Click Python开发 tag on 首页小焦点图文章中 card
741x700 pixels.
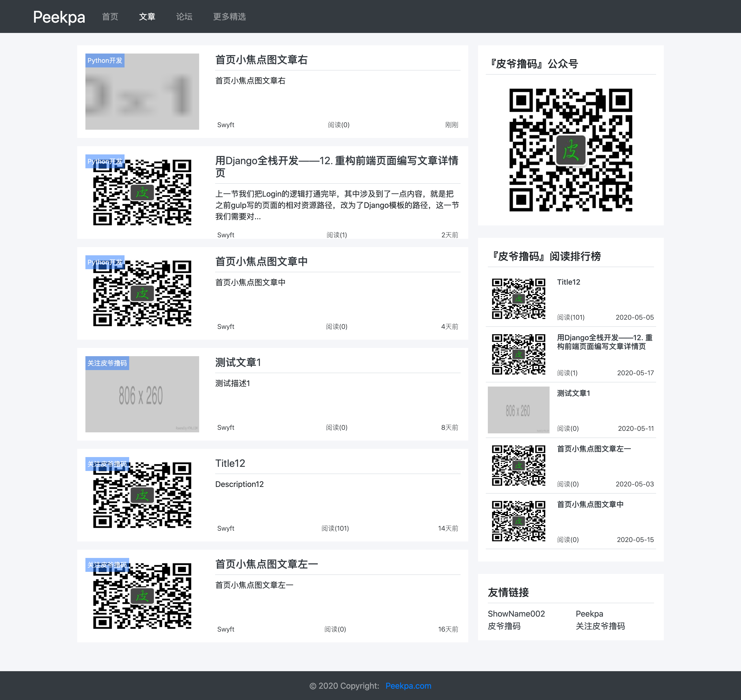(105, 262)
